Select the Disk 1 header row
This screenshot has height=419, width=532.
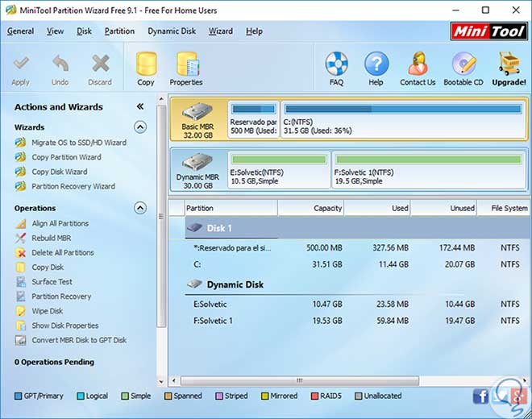point(357,228)
